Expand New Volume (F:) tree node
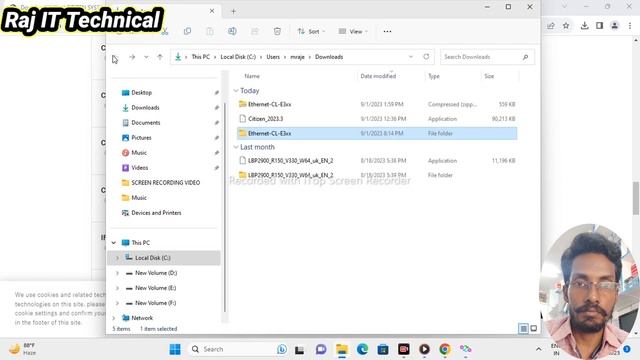The image size is (640, 360). point(118,303)
